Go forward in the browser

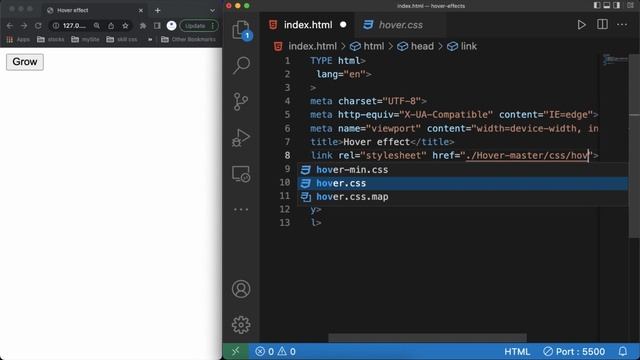[x=24, y=26]
